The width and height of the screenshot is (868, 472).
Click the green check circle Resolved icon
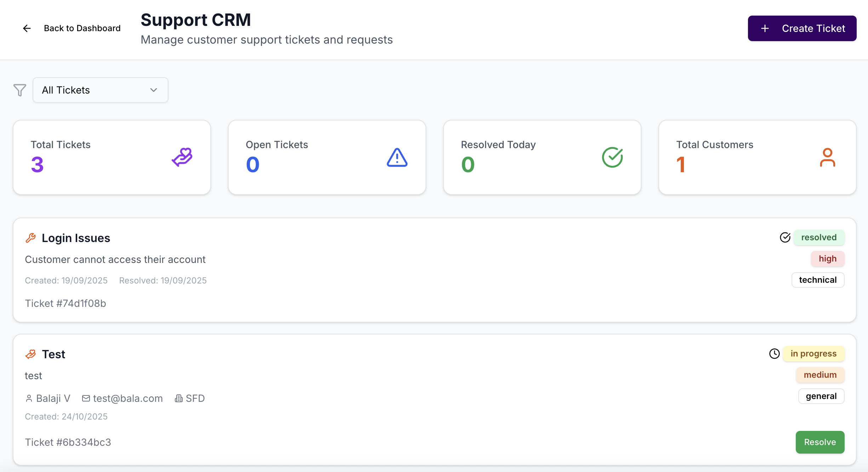pyautogui.click(x=612, y=157)
